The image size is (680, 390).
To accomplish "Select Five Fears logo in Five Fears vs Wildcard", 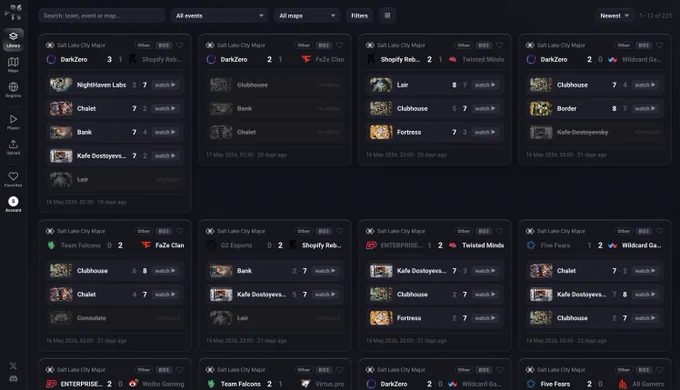I will (x=531, y=245).
